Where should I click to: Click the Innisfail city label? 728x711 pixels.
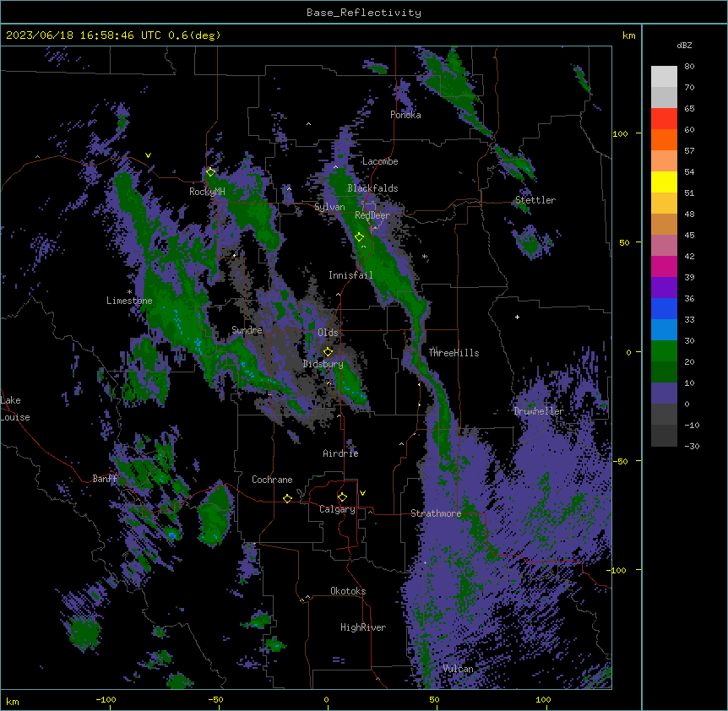point(350,275)
